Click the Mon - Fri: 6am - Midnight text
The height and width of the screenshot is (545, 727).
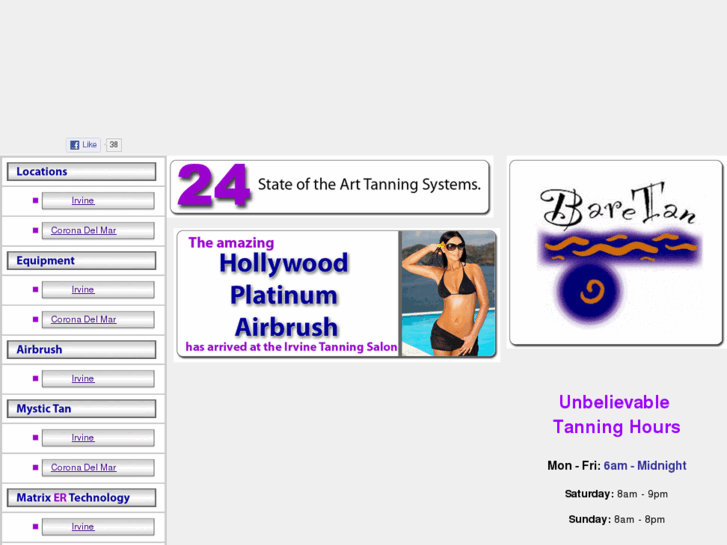617,465
